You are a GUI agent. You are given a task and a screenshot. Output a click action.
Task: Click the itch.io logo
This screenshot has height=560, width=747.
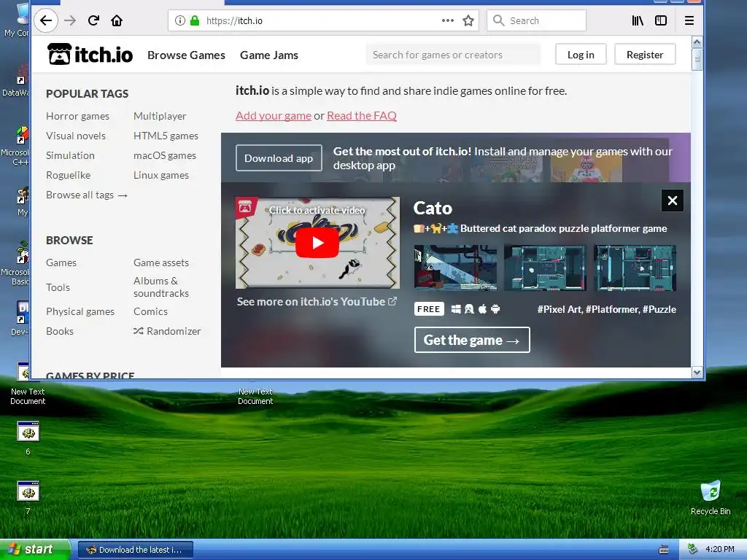pos(90,54)
